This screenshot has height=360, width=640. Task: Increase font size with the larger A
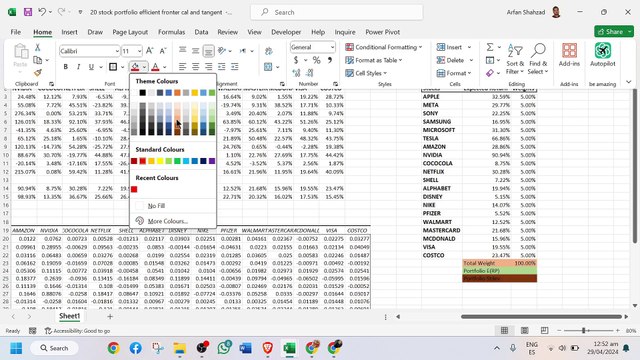pyautogui.click(x=149, y=51)
